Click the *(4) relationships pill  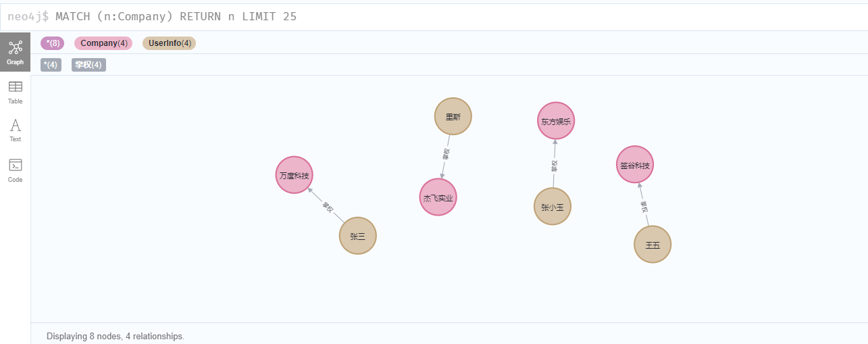tap(51, 65)
